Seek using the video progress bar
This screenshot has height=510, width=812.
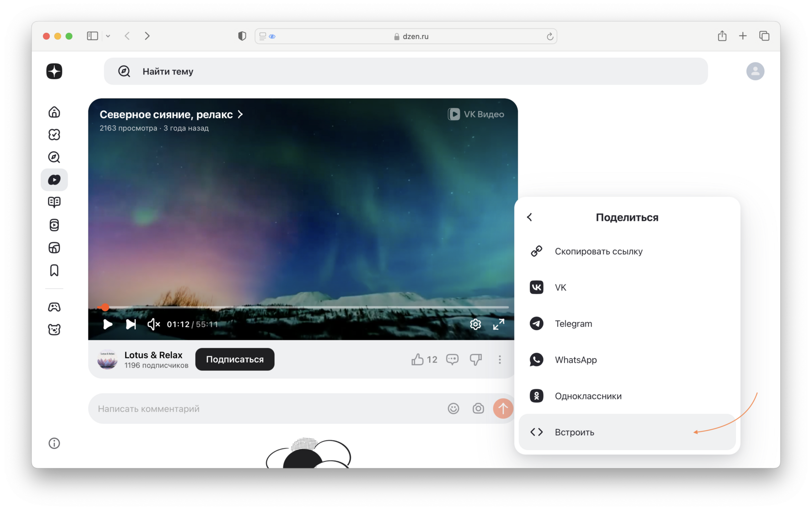pyautogui.click(x=303, y=307)
